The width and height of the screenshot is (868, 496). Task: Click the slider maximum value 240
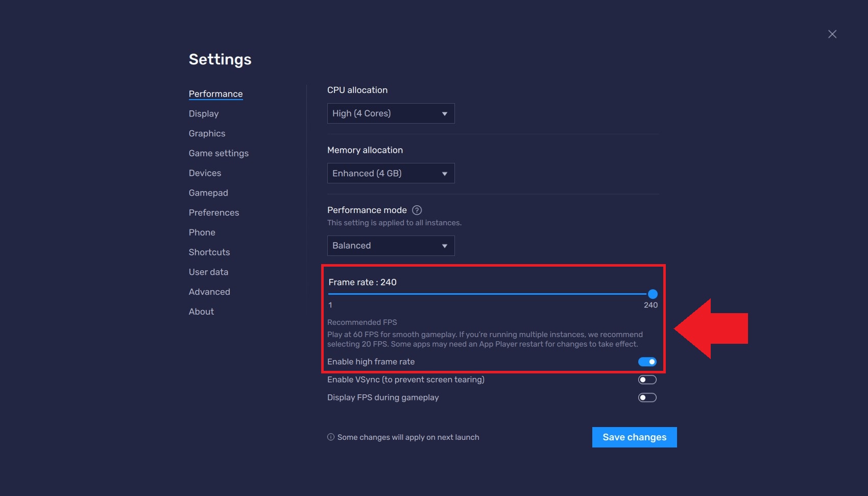point(650,305)
